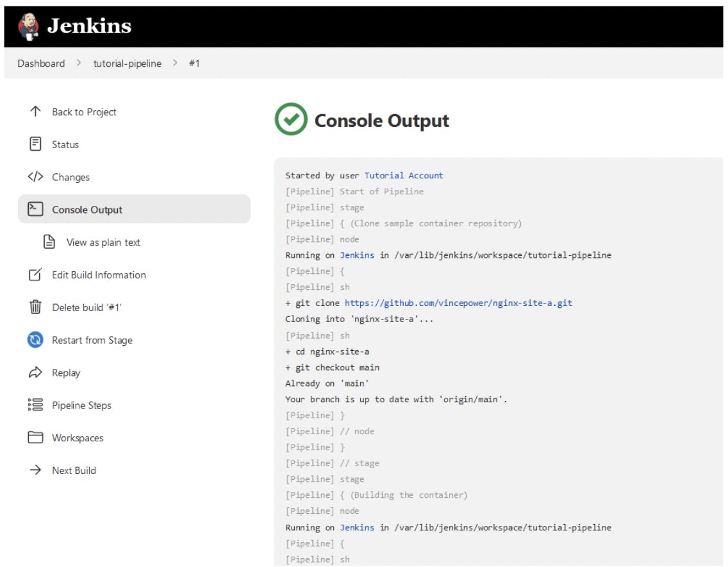Click the Next Build right-arrow icon
The image size is (728, 567).
coord(35,470)
